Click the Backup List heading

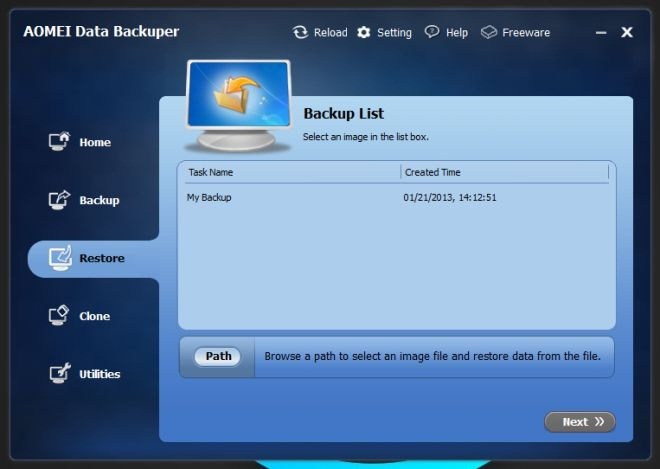pos(343,114)
